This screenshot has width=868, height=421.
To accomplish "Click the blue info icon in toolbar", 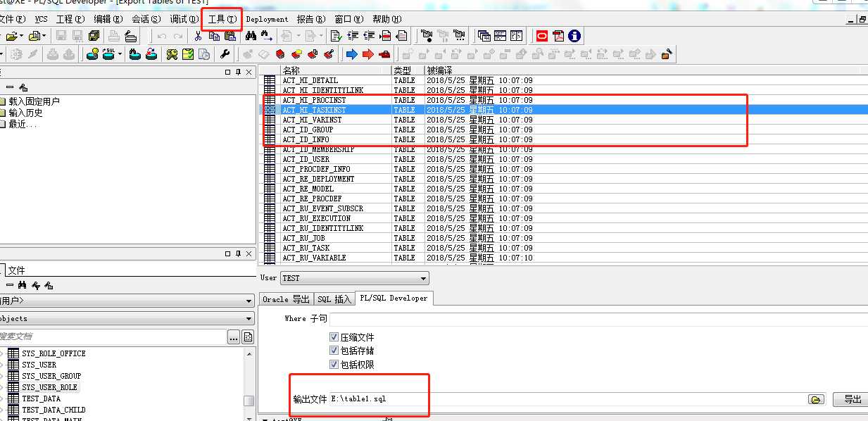I will click(x=574, y=35).
